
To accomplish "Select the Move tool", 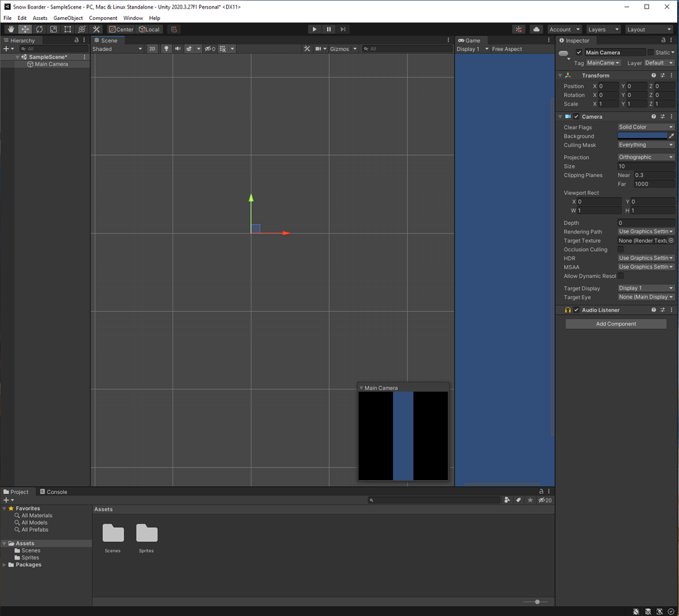I will pos(25,29).
